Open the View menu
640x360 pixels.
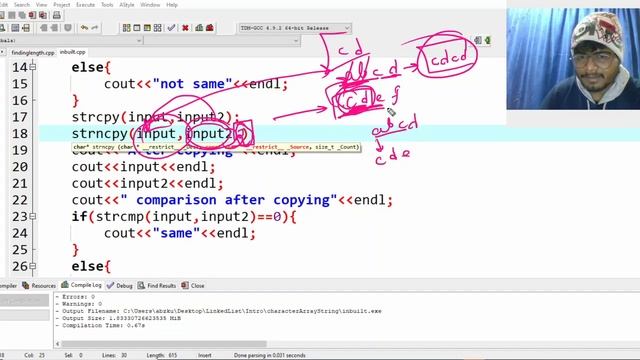tap(41, 4)
